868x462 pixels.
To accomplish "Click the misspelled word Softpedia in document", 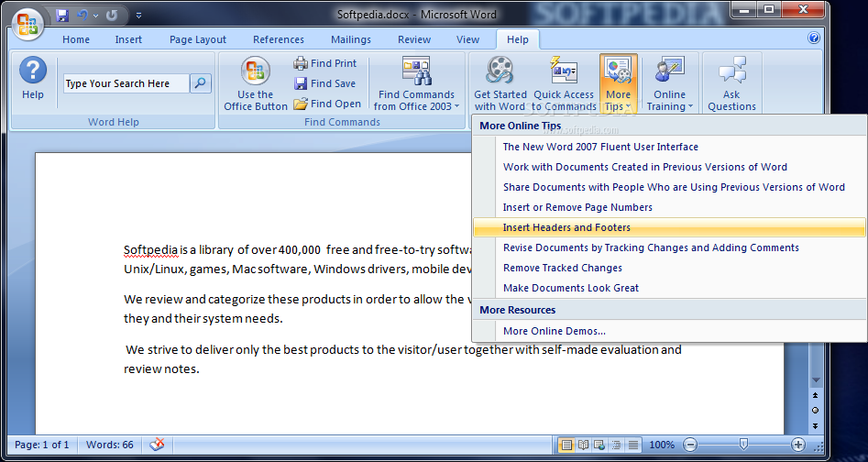I will click(x=150, y=250).
